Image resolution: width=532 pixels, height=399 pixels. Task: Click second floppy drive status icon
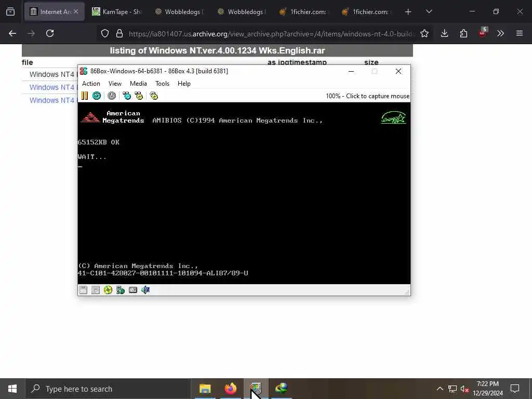96,290
